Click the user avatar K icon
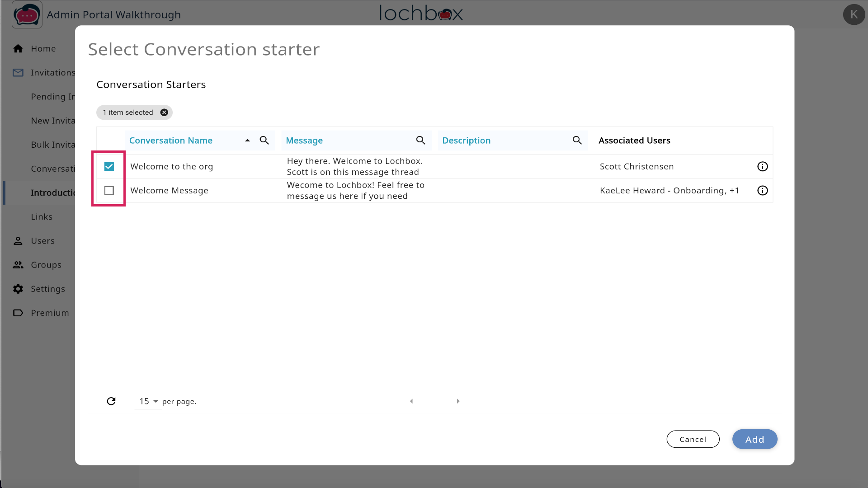868x488 pixels. [x=854, y=14]
